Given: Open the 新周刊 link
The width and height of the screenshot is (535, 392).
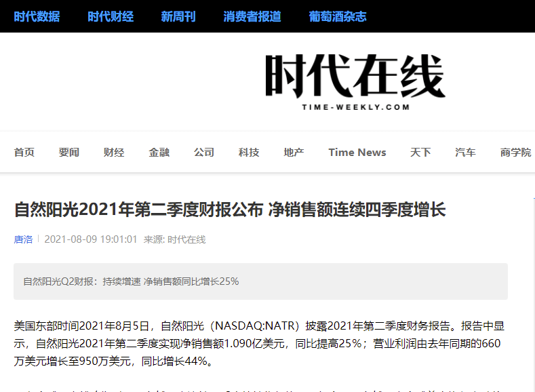Looking at the screenshot, I should pos(178,17).
